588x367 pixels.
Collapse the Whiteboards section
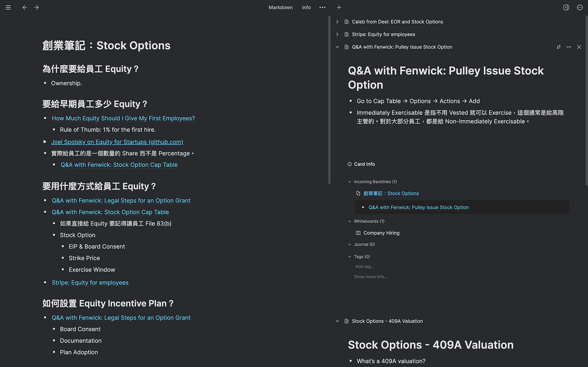point(350,221)
